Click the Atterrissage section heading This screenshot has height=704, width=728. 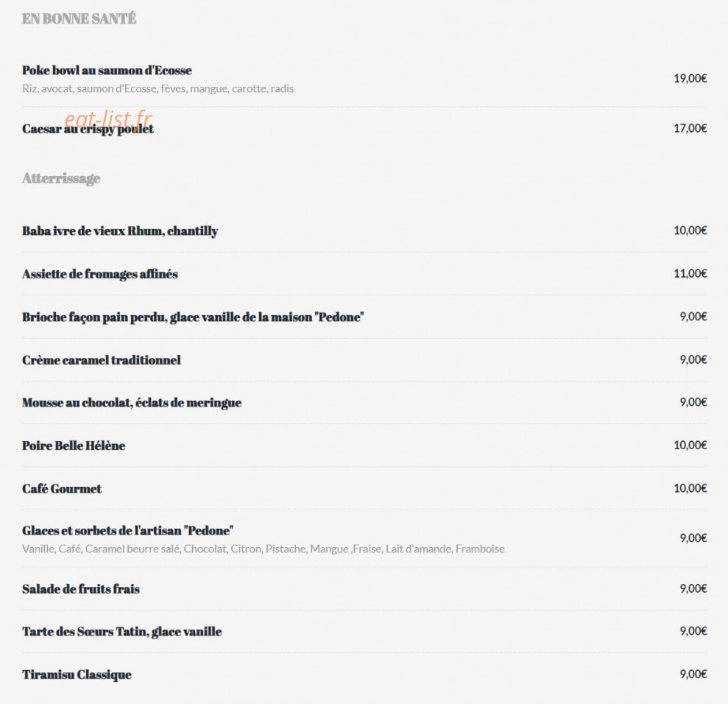point(61,178)
